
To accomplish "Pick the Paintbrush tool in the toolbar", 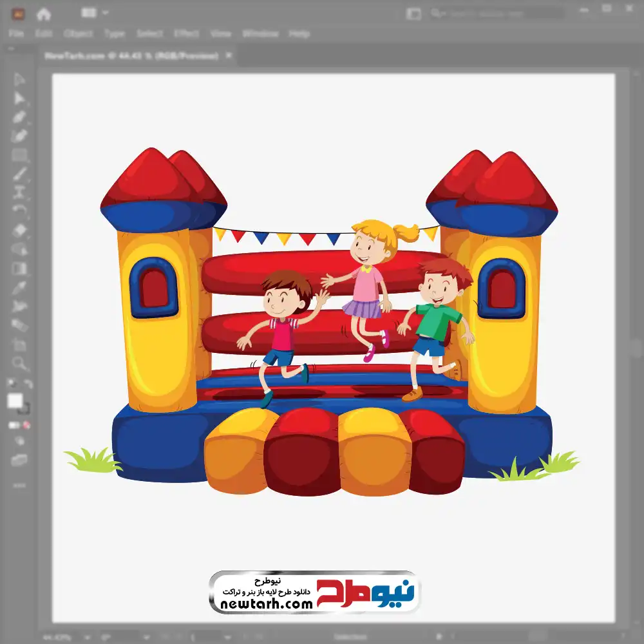I will [19, 173].
